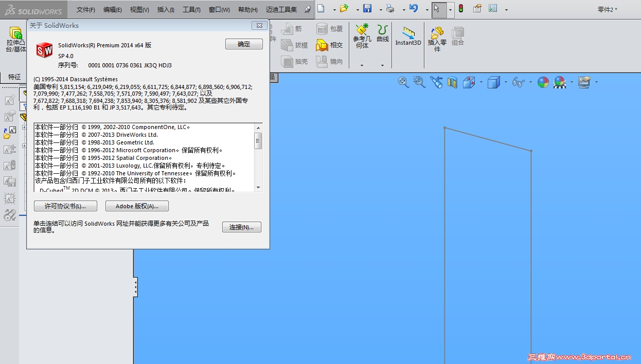
Task: Click the Hide/Show Items glasses icon
Action: pyautogui.click(x=518, y=82)
